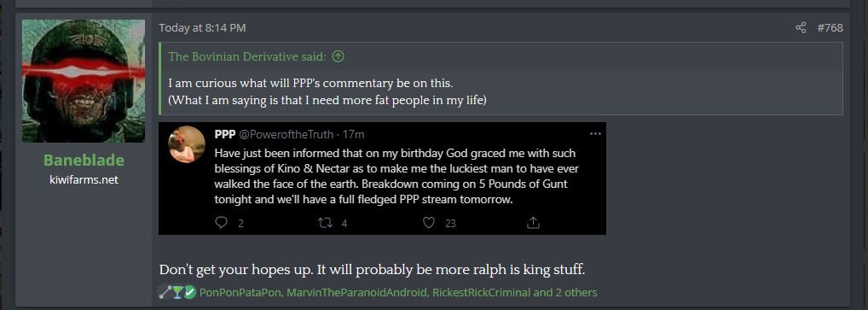The width and height of the screenshot is (868, 310).
Task: Click the PPP tweet profile picture
Action: point(187,144)
